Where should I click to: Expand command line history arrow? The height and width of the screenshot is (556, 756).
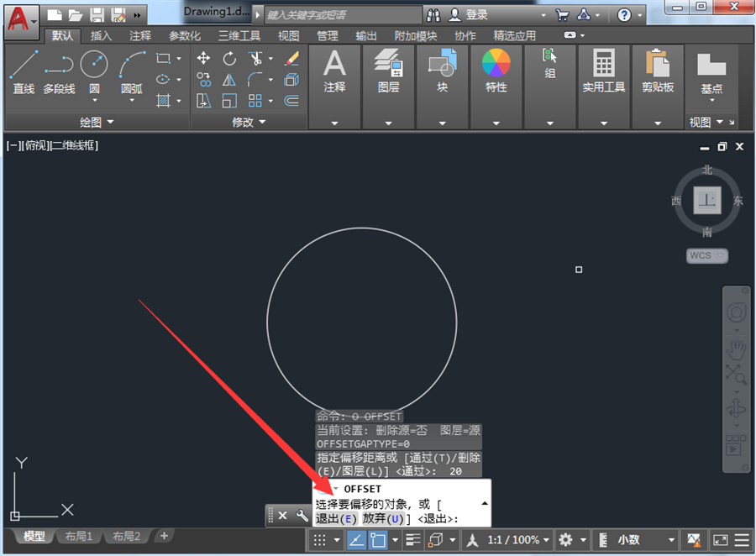coord(485,503)
